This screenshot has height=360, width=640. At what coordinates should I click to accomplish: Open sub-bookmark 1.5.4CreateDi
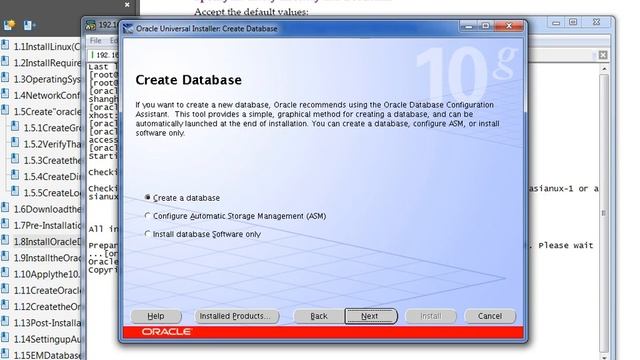tap(52, 177)
